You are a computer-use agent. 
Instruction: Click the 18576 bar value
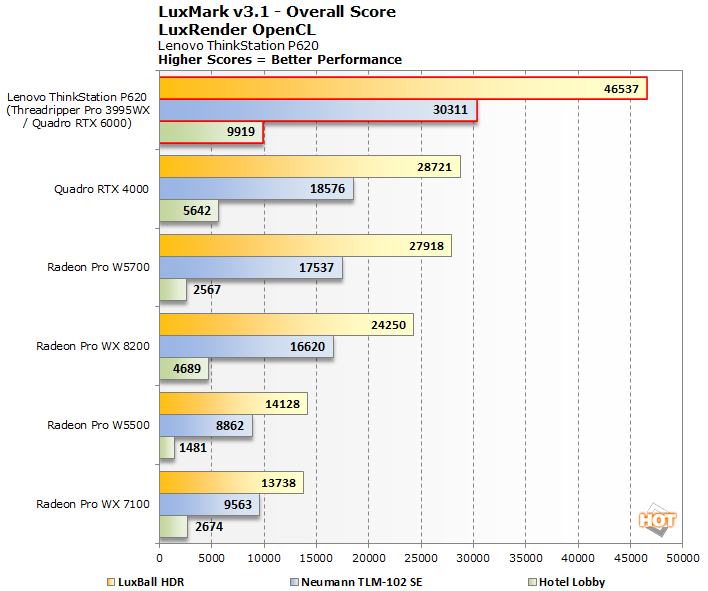point(327,189)
